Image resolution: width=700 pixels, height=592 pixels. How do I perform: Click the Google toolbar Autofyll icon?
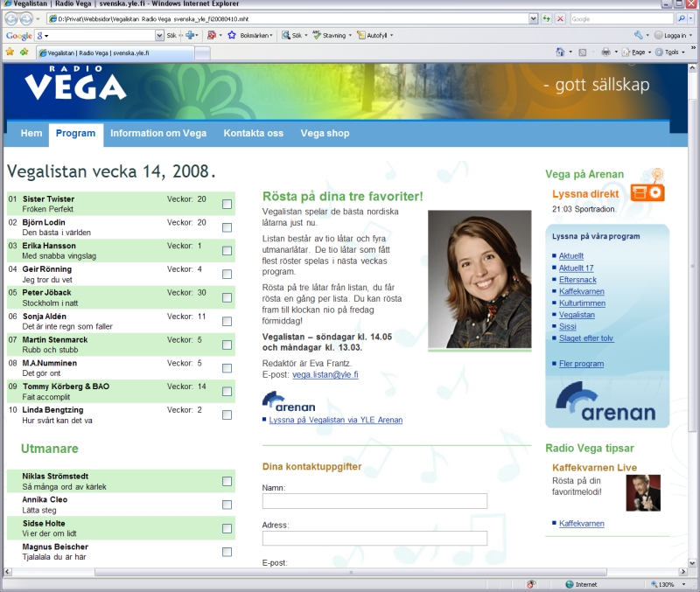(x=361, y=35)
